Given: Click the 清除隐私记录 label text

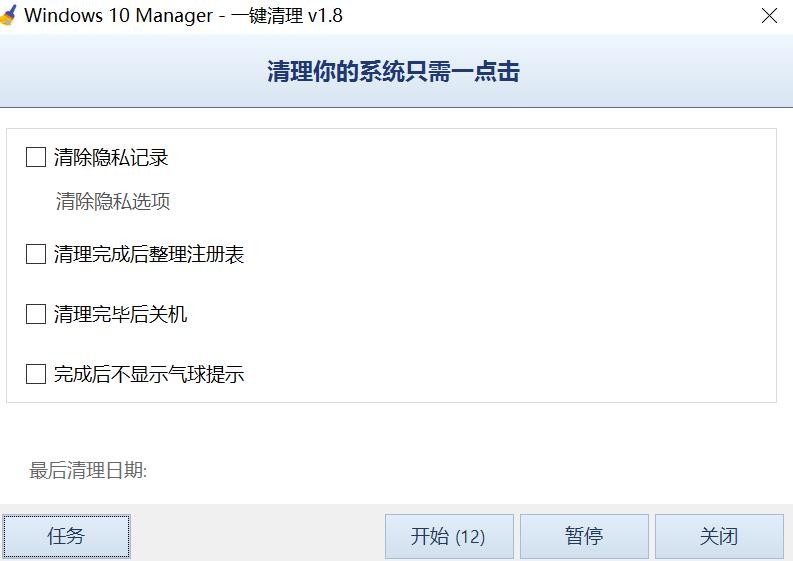Looking at the screenshot, I should click(x=111, y=157).
